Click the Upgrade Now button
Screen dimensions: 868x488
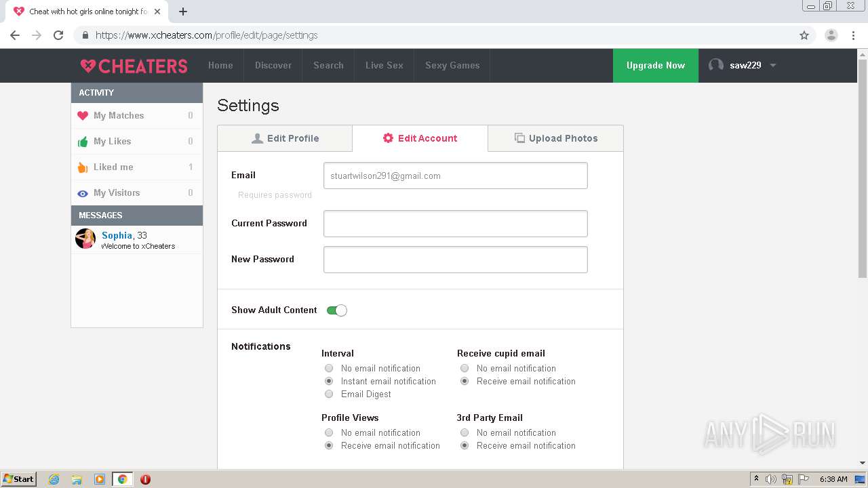coord(656,66)
